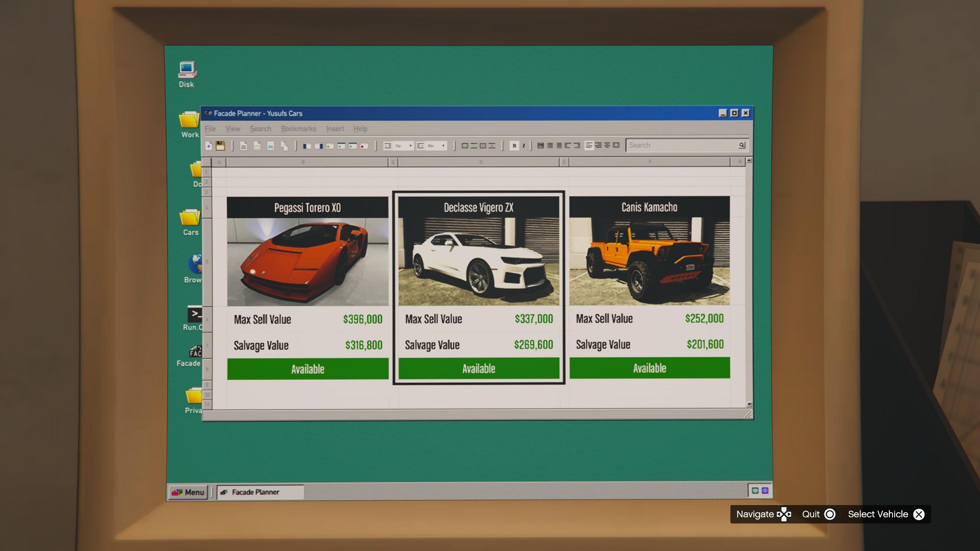Toggle left text alignment button
980x551 pixels.
[x=589, y=145]
